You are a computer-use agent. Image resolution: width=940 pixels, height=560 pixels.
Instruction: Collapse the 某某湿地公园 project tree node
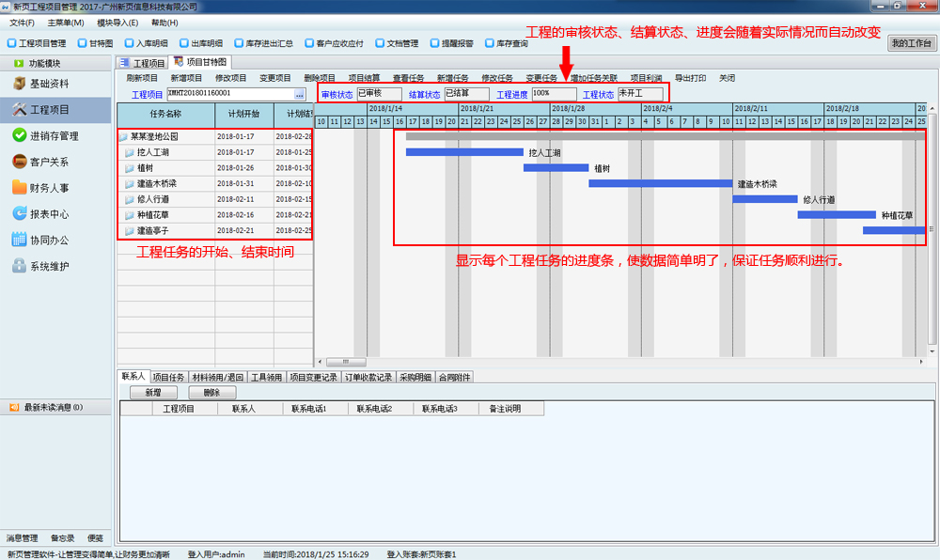click(123, 137)
